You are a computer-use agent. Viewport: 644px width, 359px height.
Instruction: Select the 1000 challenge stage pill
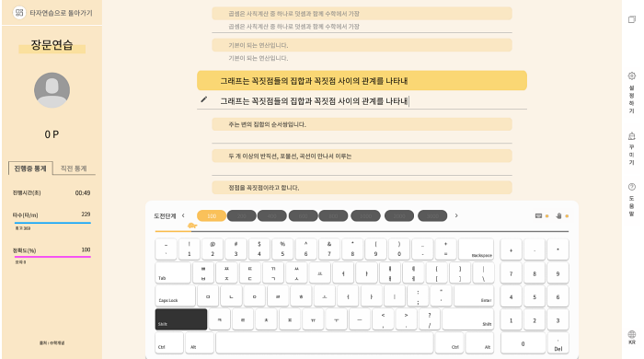(x=365, y=215)
